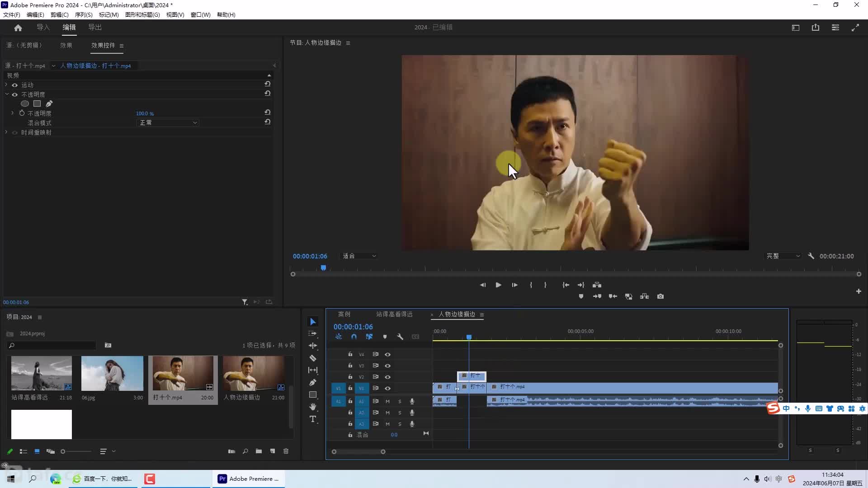Select free draw bezier mask pen
The height and width of the screenshot is (488, 868).
(x=49, y=103)
